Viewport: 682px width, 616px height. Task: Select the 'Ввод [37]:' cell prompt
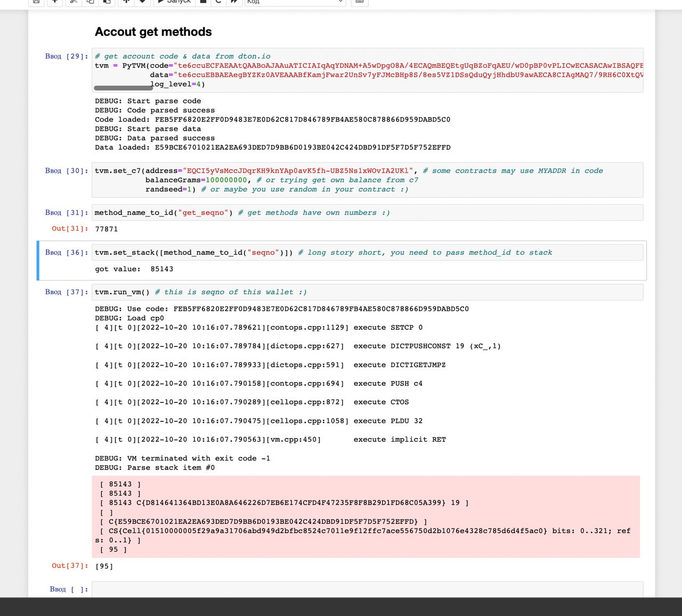67,292
